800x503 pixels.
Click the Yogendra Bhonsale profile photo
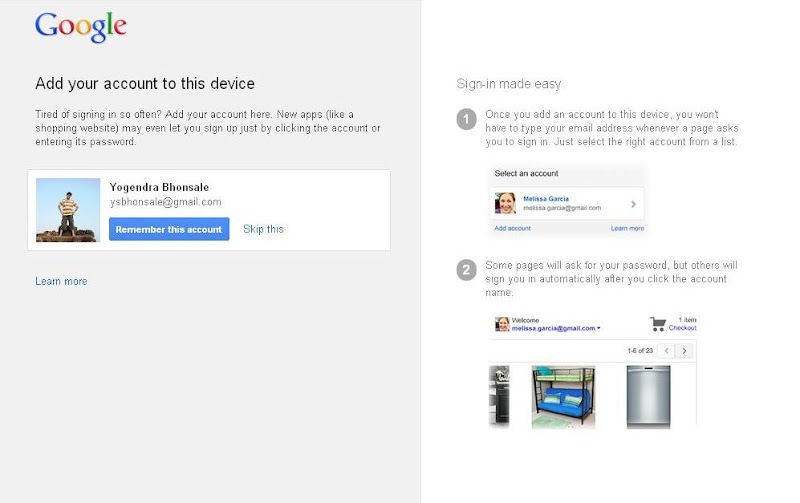(x=68, y=210)
